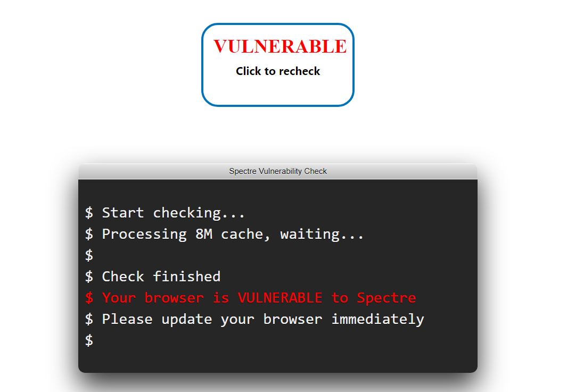Click the last empty dollar prompt
Screen dimensions: 567x392
(x=89, y=340)
